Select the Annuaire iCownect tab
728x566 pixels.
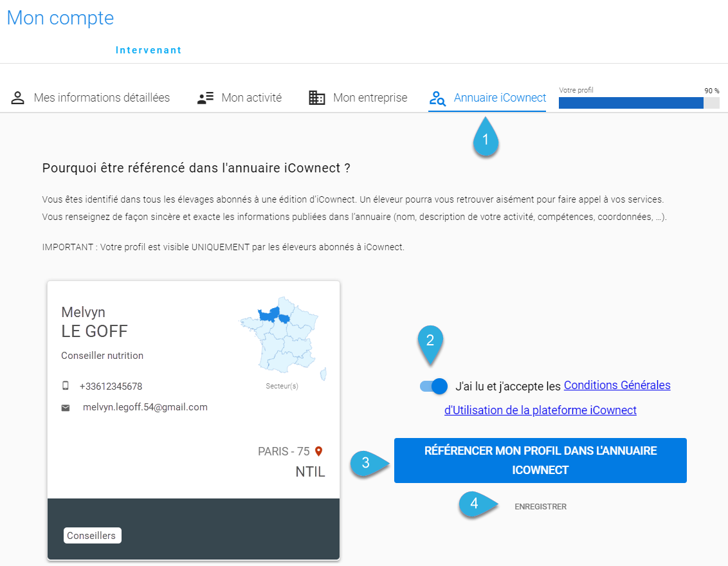point(487,98)
